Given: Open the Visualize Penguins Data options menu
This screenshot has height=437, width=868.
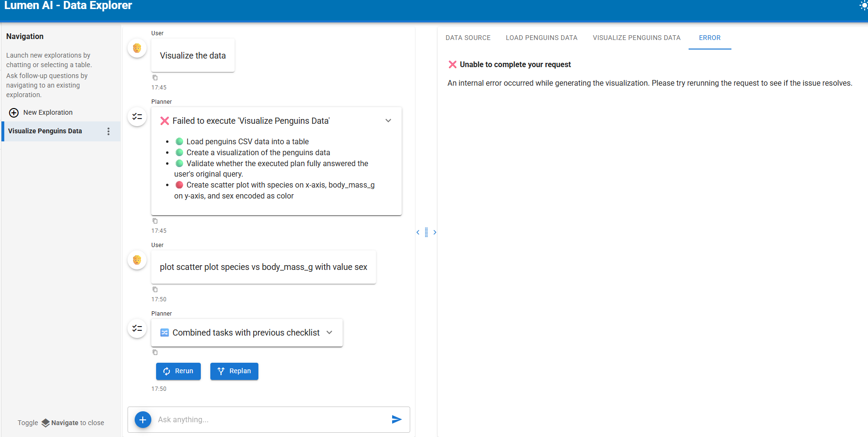Looking at the screenshot, I should tap(108, 131).
